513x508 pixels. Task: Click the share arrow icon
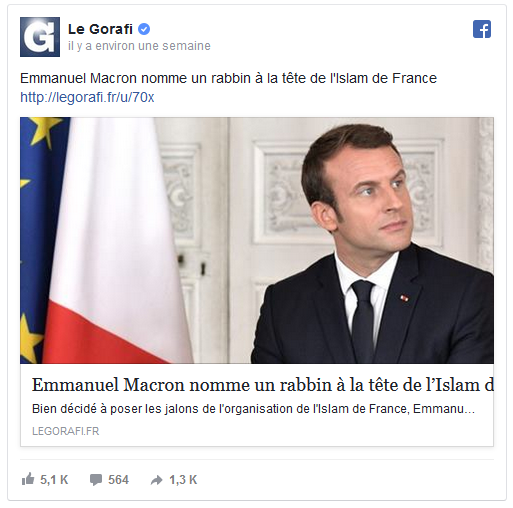(157, 480)
